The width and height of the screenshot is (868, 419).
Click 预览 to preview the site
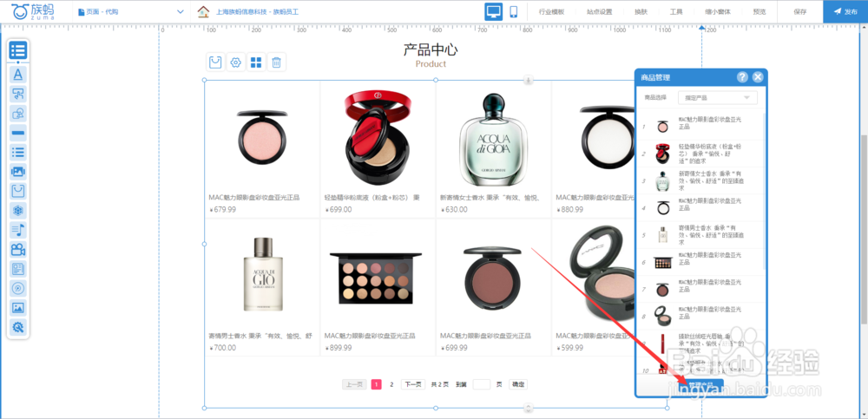point(759,11)
